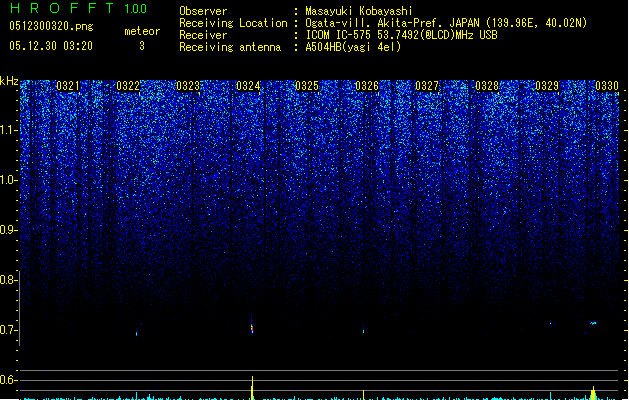Click the 0328 time marker
629x400 pixels.
(x=487, y=86)
